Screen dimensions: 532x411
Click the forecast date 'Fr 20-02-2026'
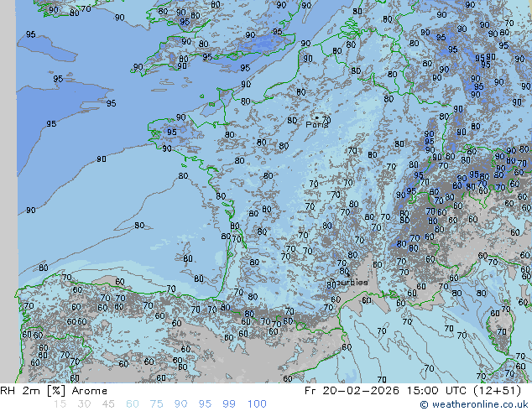tap(352, 391)
